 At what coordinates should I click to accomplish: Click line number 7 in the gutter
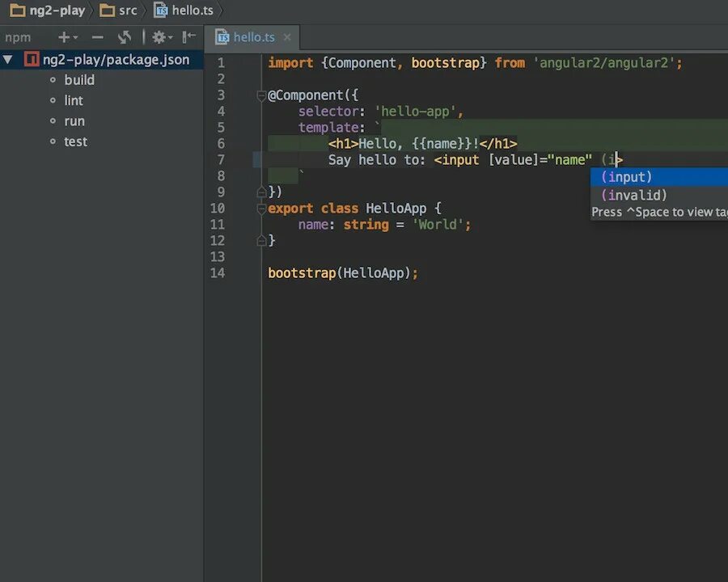pos(221,160)
